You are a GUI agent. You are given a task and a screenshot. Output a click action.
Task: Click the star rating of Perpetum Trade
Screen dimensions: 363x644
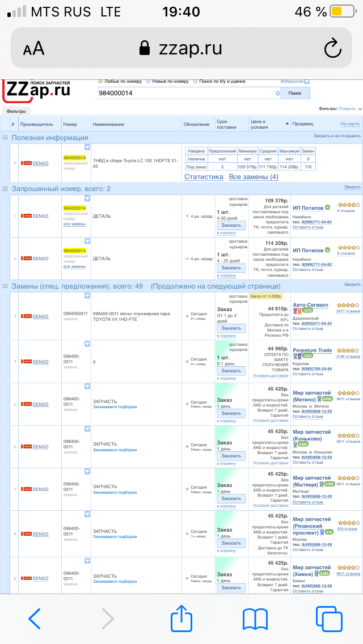348,351
